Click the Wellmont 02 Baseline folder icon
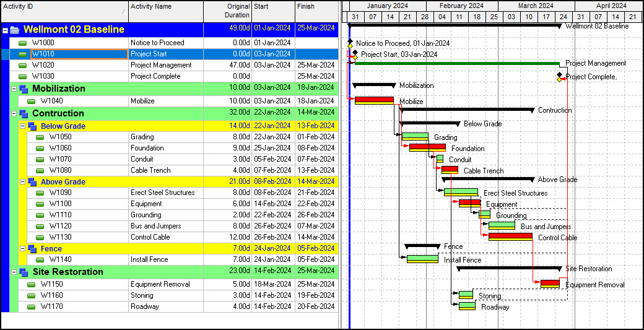Viewport: 644px width, 330px height. click(x=14, y=30)
